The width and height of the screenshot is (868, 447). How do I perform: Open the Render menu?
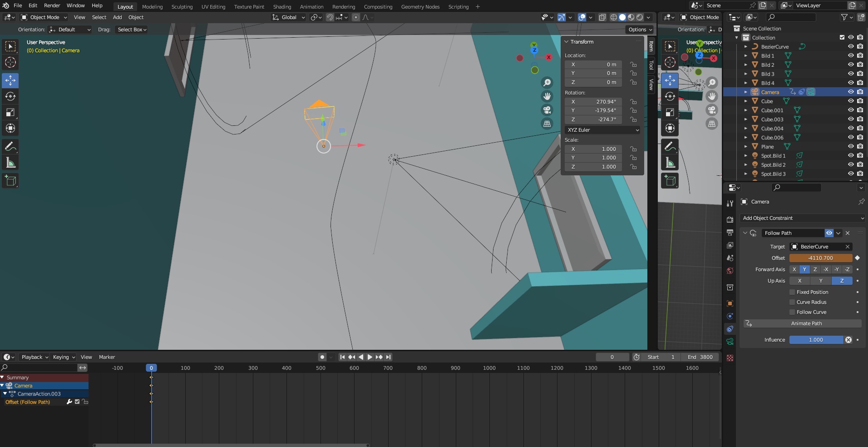(x=52, y=5)
